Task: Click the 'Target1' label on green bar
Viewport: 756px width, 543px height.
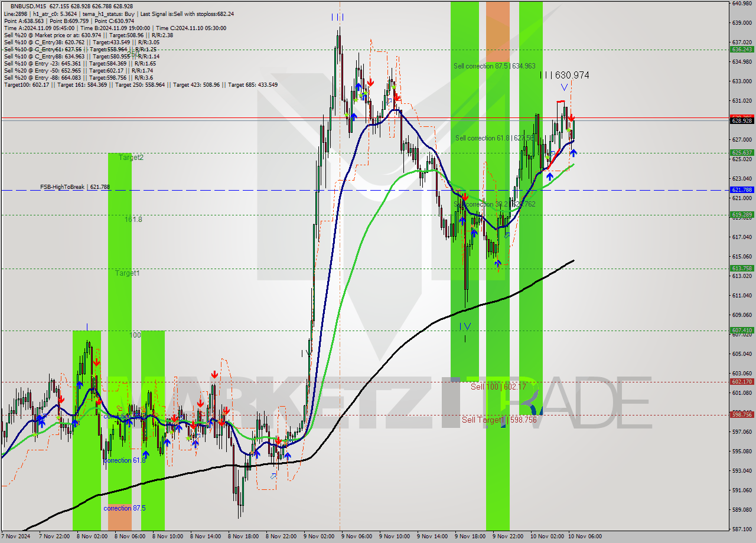Action: 127,273
